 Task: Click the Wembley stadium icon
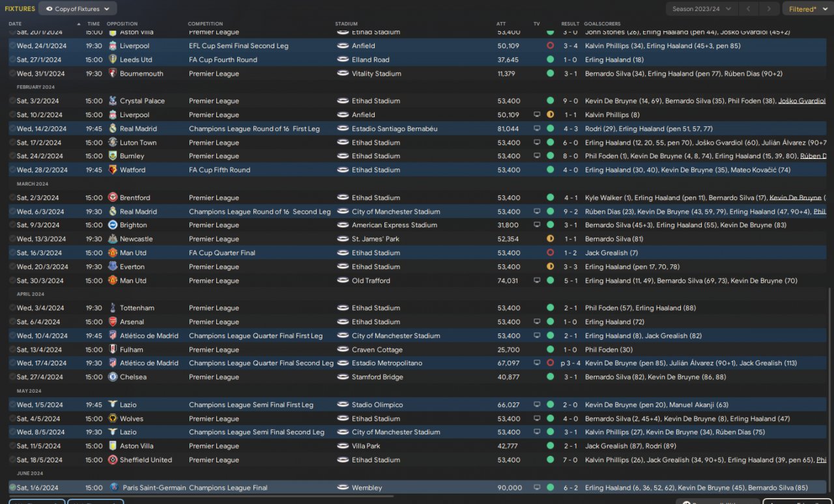point(343,488)
